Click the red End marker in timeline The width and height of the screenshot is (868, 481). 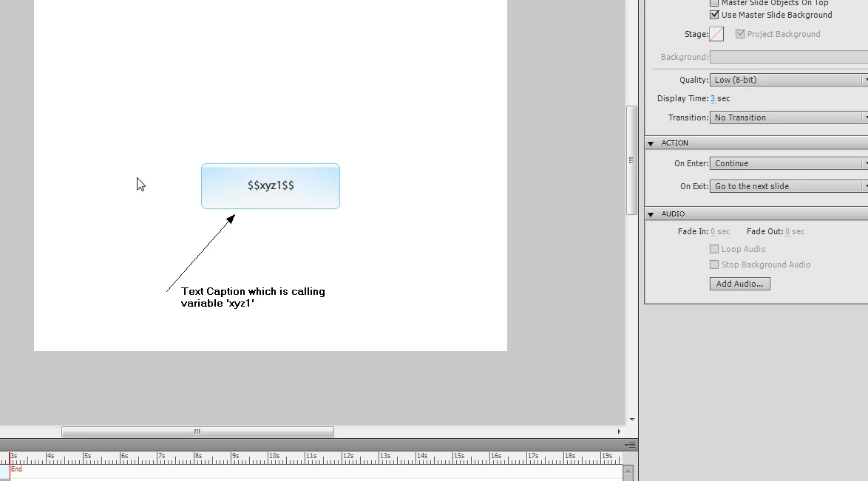[x=16, y=469]
